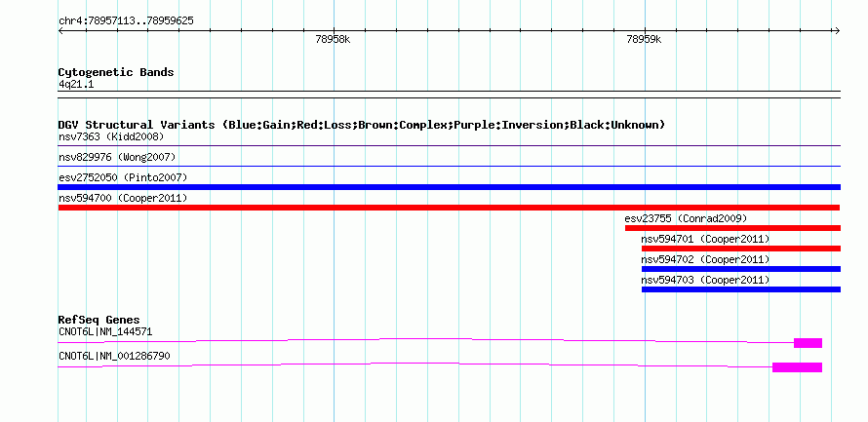
Task: Click the left arrow of the ruler
Action: pos(60,31)
